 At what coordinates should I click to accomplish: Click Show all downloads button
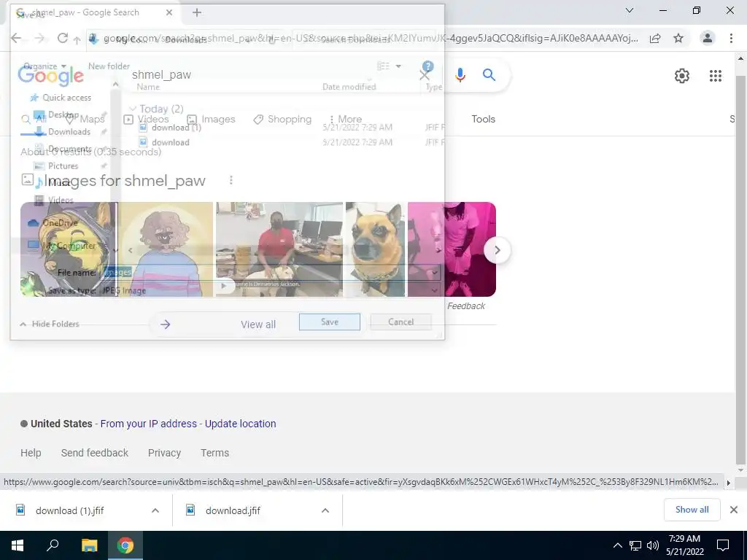coord(692,510)
